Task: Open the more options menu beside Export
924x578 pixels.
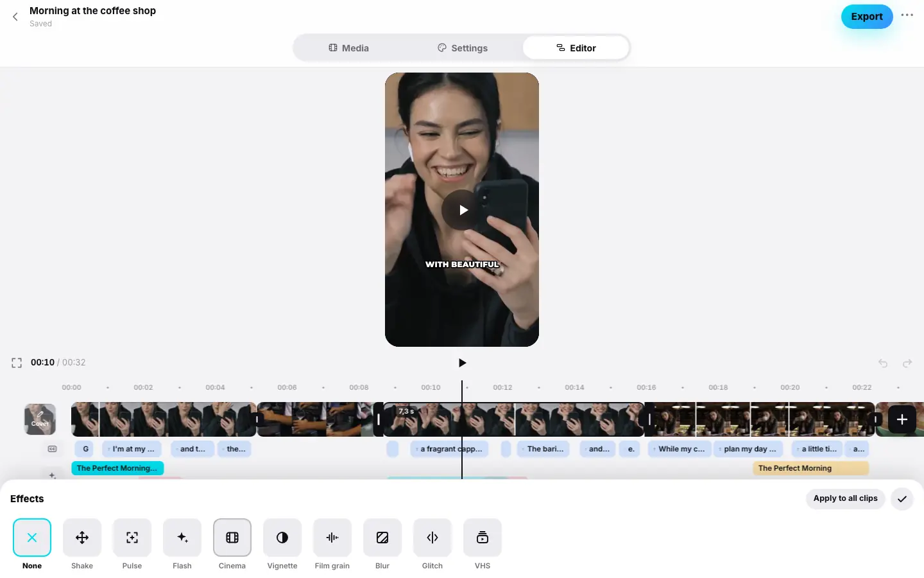Action: tap(907, 15)
